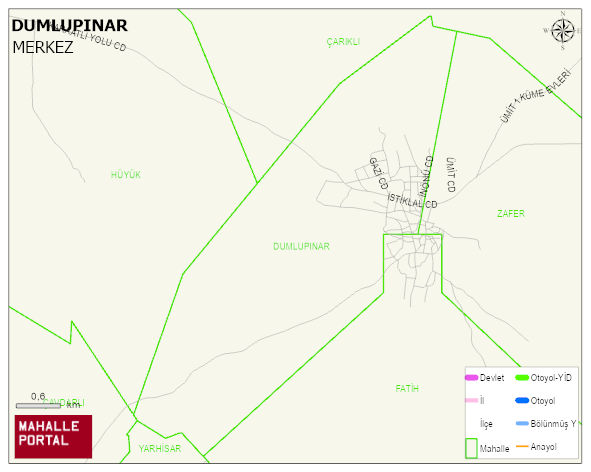591x472 pixels.
Task: Click the green Mahalle boundary legend box
Action: (x=471, y=448)
